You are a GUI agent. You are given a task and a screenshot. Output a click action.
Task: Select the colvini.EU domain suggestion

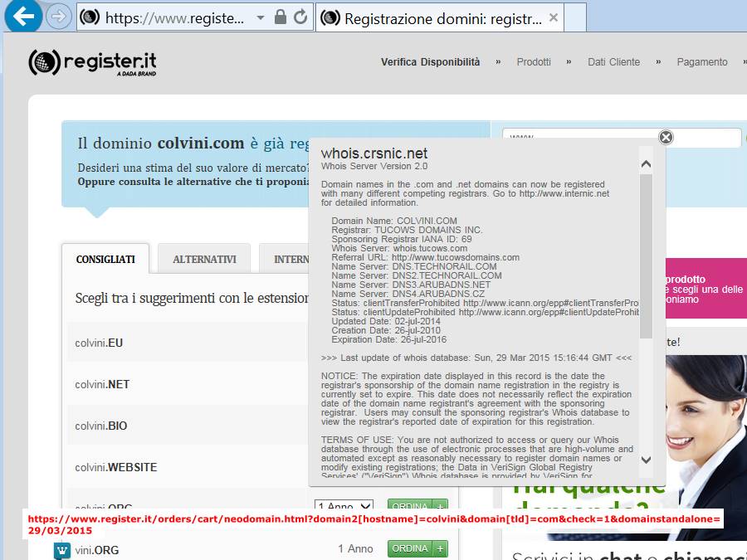click(x=99, y=343)
